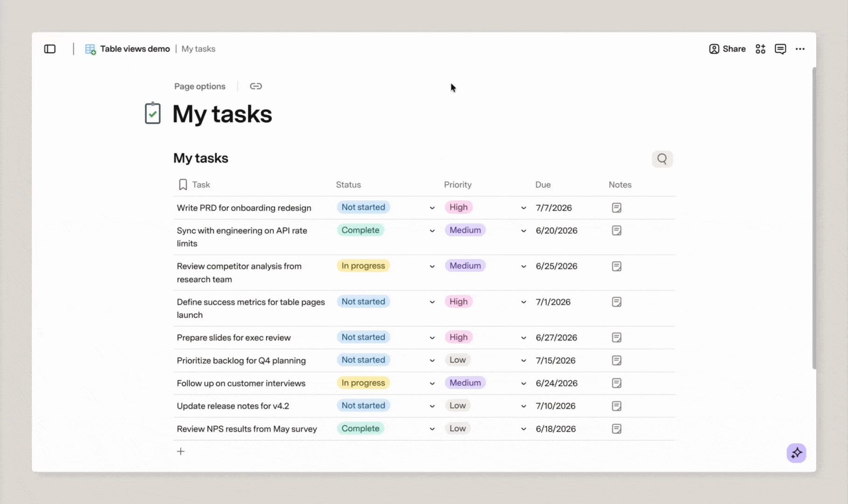Open table search magnifier icon

click(x=662, y=159)
